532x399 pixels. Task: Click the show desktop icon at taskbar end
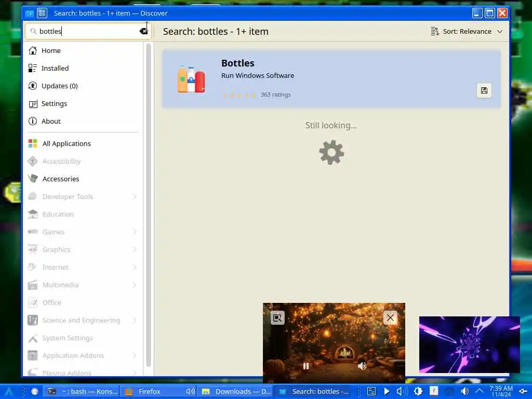[x=523, y=392]
